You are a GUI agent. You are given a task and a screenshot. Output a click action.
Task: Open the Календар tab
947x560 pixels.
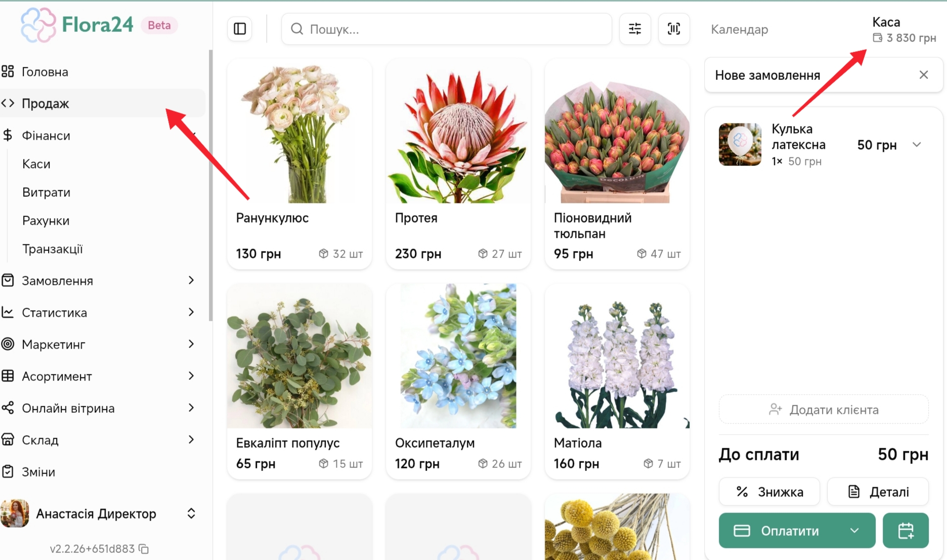pos(739,29)
